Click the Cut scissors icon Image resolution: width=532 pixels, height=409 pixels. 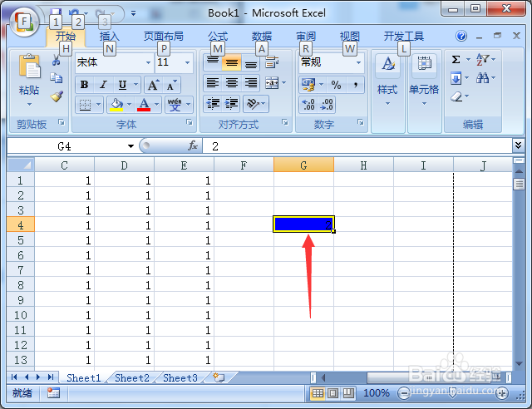56,61
